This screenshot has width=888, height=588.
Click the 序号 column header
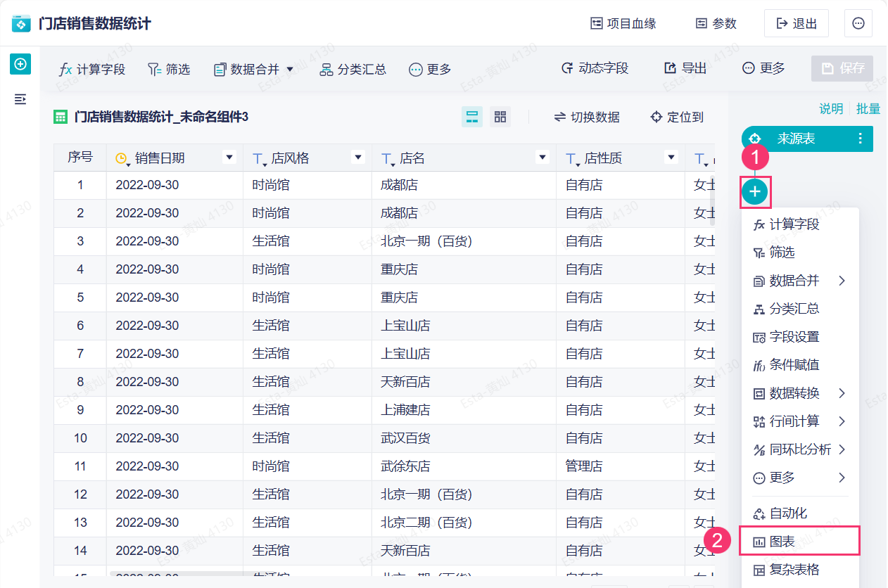coord(80,158)
